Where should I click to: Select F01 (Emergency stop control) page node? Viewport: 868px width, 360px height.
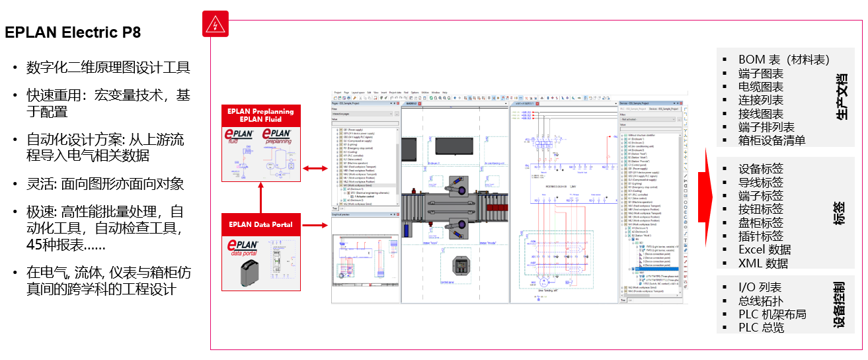coord(358,148)
